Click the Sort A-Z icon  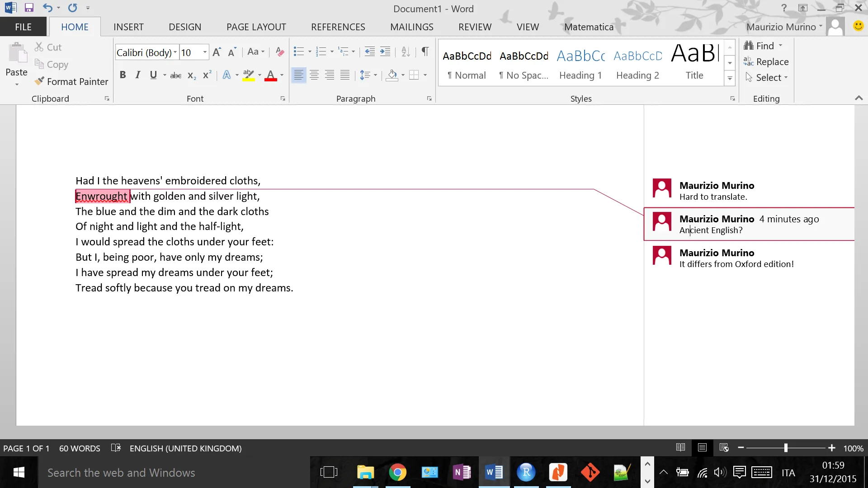pos(406,52)
